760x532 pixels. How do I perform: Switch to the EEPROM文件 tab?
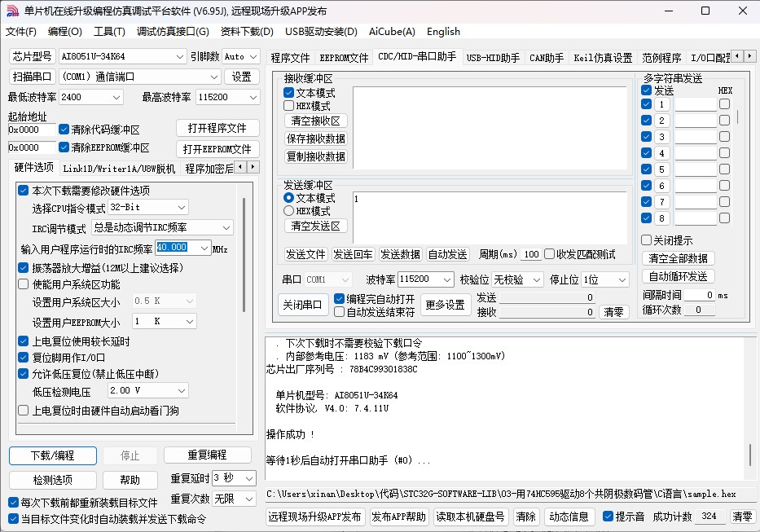[344, 58]
